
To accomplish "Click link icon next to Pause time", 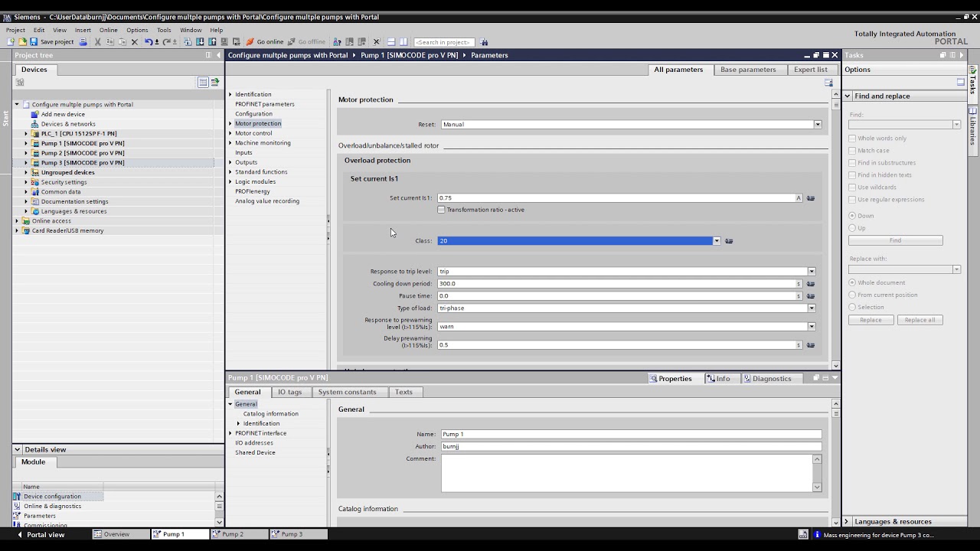I will click(811, 296).
